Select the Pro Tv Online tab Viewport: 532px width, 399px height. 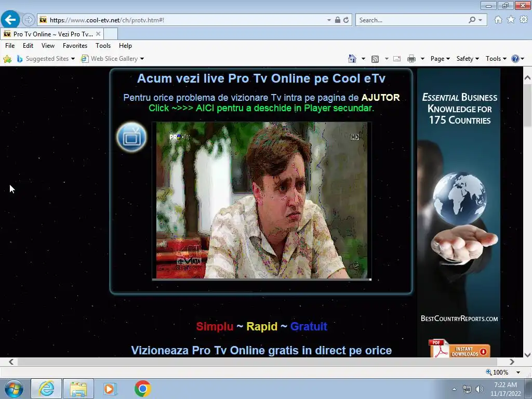[51, 34]
